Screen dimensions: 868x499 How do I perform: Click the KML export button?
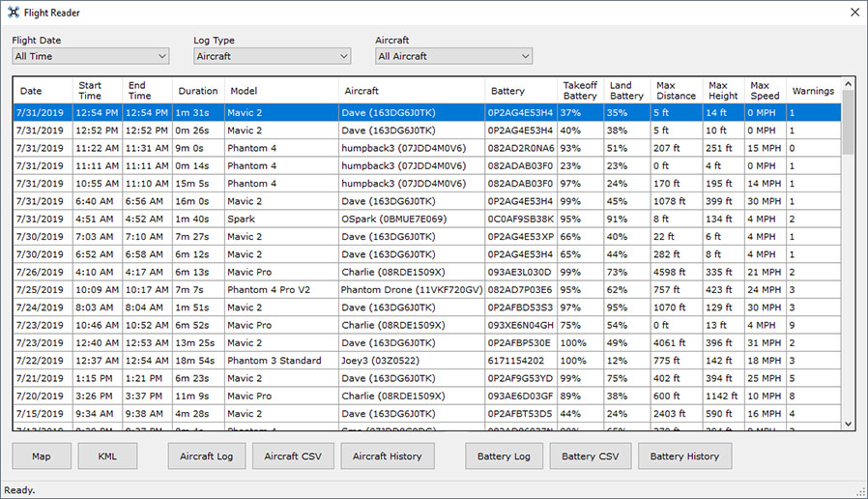(x=107, y=456)
